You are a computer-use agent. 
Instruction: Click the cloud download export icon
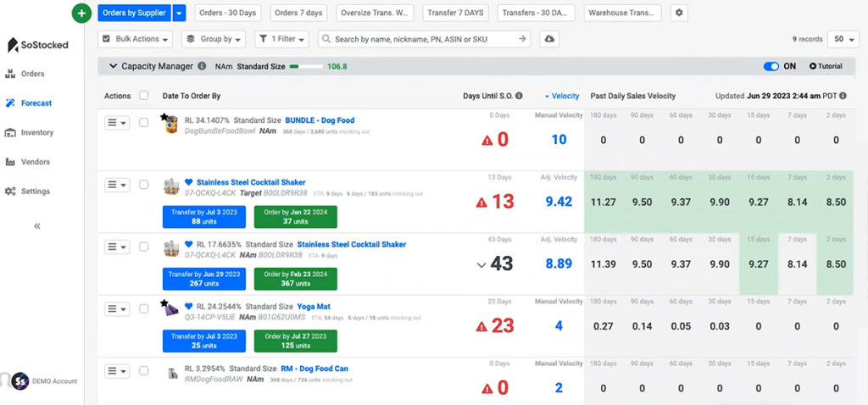coord(549,39)
